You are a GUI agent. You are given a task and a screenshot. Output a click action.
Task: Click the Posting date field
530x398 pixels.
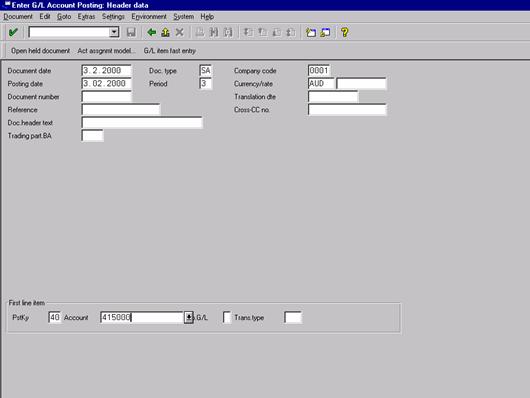pyautogui.click(x=106, y=84)
